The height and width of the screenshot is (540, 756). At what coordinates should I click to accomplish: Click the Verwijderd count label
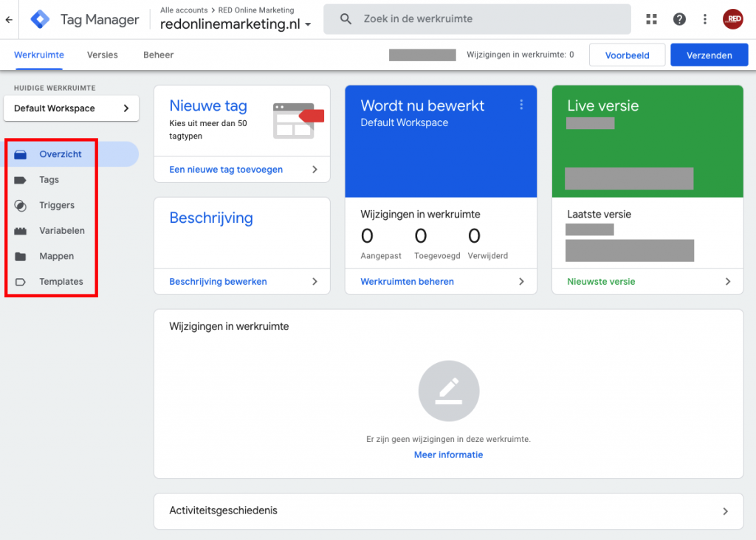coord(488,256)
